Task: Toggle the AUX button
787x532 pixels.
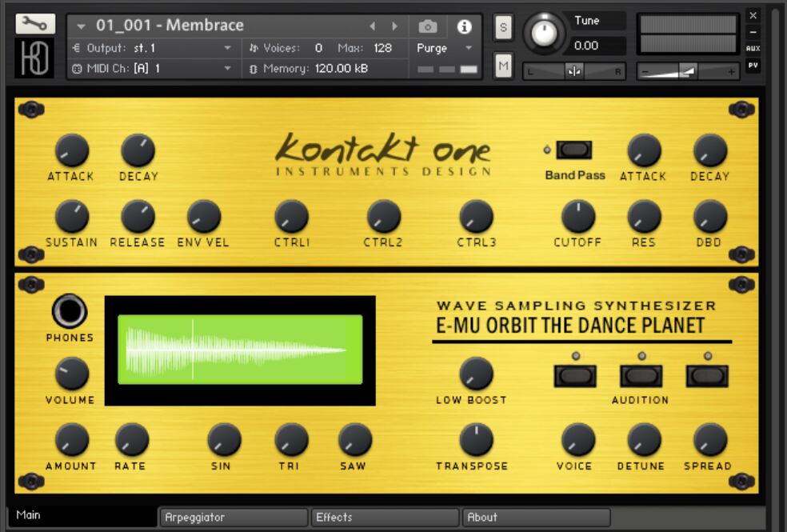Action: pyautogui.click(x=753, y=49)
